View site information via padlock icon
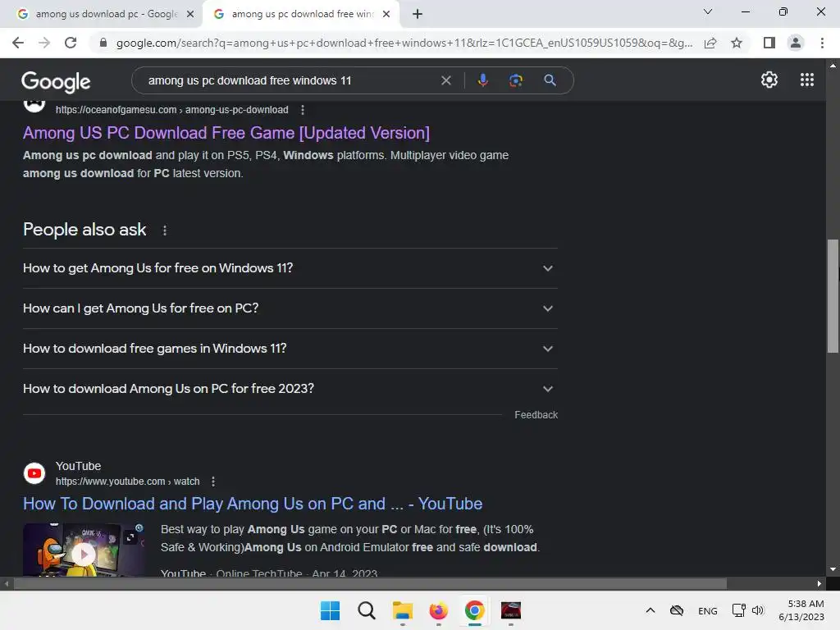This screenshot has width=840, height=630. pyautogui.click(x=103, y=43)
